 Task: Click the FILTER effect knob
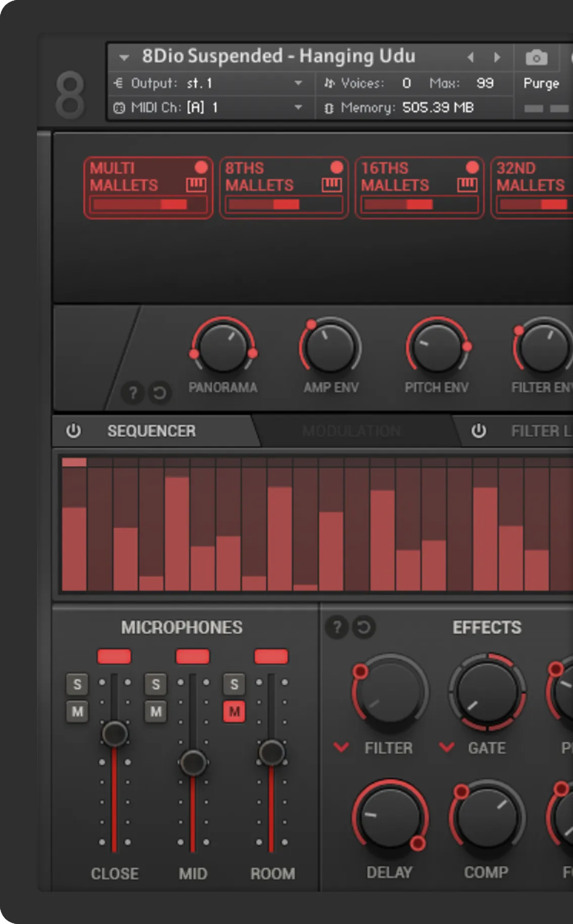point(390,692)
